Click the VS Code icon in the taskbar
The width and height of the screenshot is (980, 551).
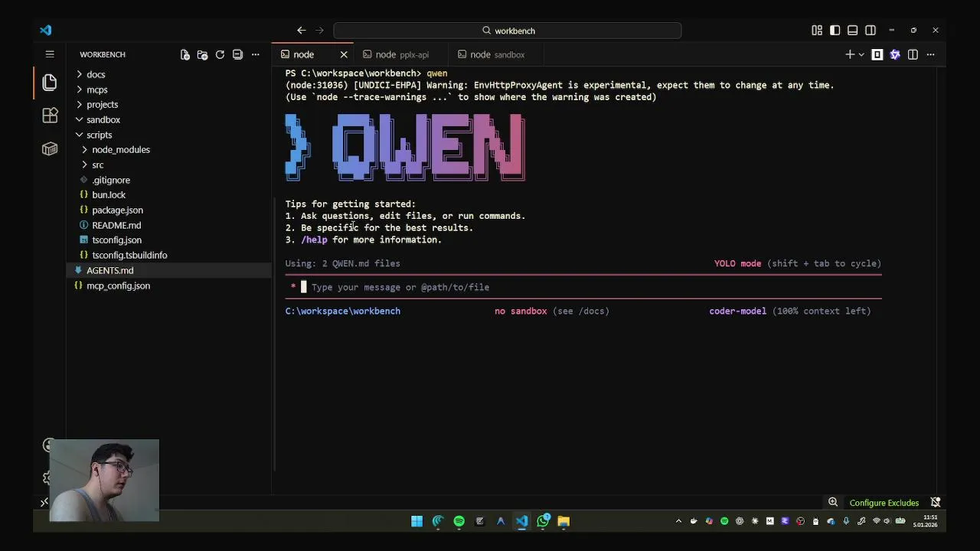[521, 521]
